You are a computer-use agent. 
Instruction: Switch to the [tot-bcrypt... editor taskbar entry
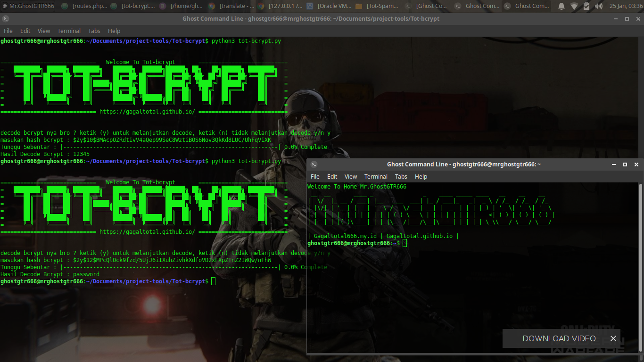(x=133, y=6)
